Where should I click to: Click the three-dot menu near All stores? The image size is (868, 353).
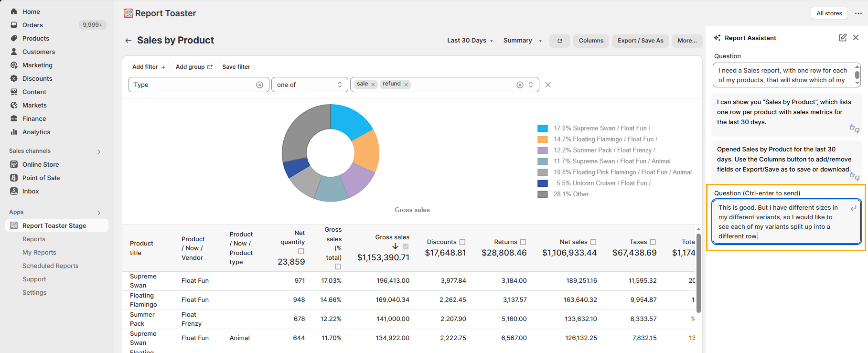(858, 13)
